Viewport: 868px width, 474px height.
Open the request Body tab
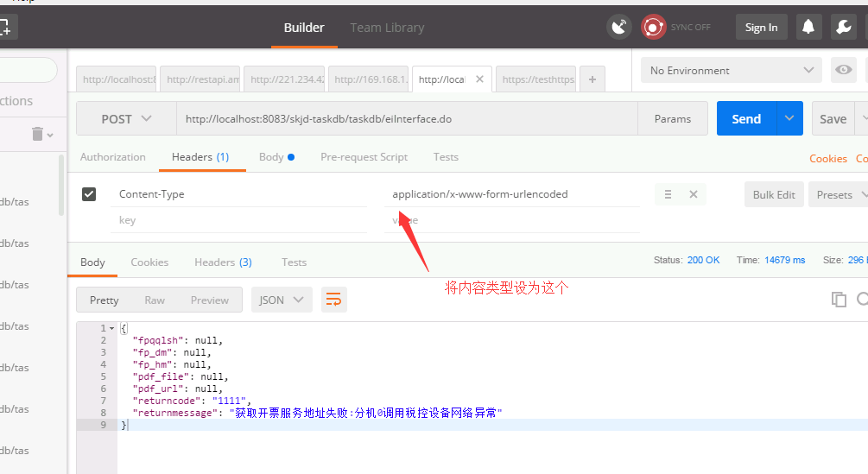click(x=276, y=157)
